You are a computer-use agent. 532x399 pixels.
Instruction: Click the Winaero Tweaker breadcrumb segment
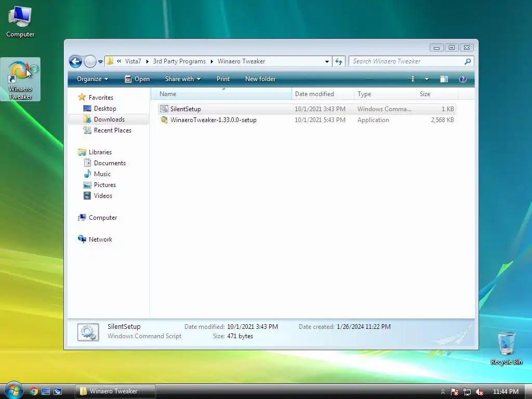point(241,61)
